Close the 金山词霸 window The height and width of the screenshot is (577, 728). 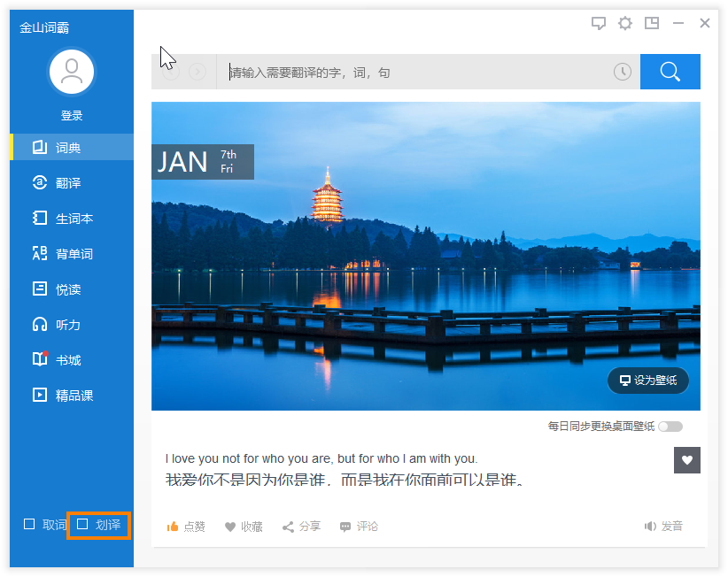705,23
